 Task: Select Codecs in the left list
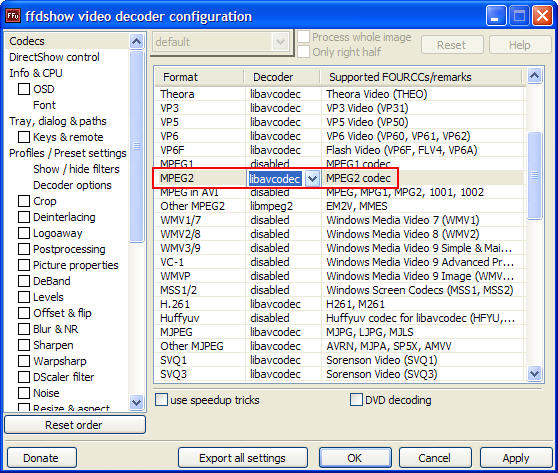pos(27,41)
